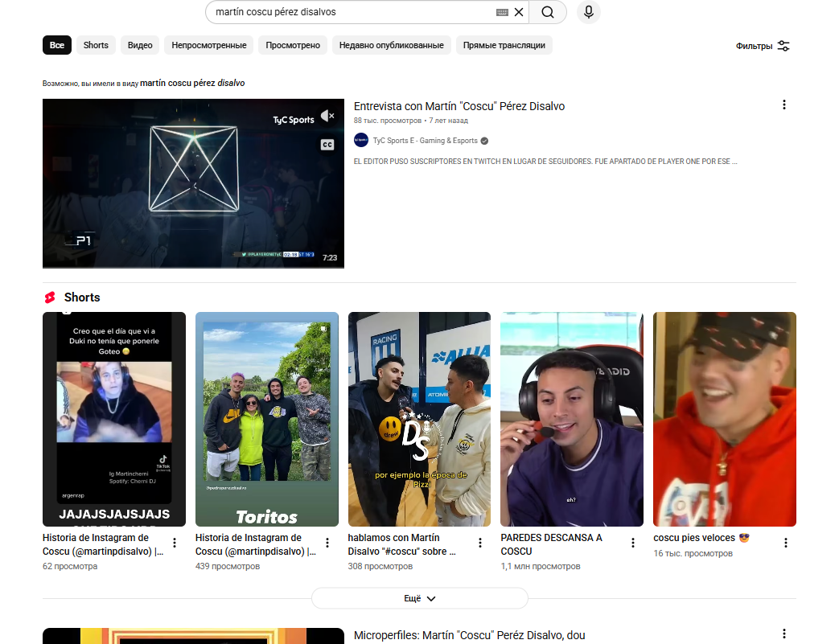Select the Shorts filter chip

click(x=96, y=45)
